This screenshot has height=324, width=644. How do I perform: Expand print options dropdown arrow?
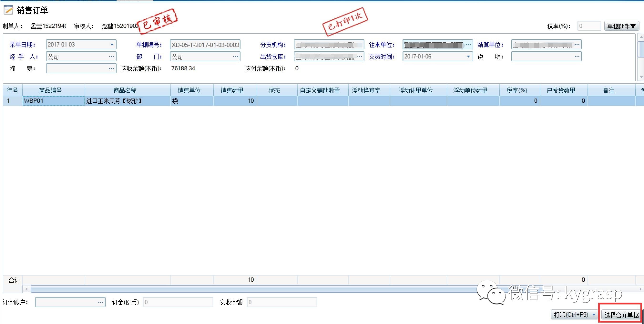click(594, 314)
